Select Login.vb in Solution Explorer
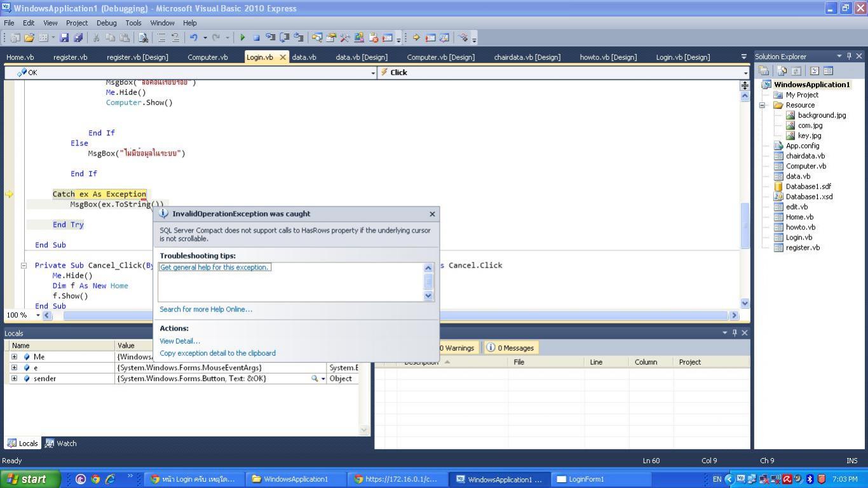The height and width of the screenshot is (488, 868). coord(799,238)
